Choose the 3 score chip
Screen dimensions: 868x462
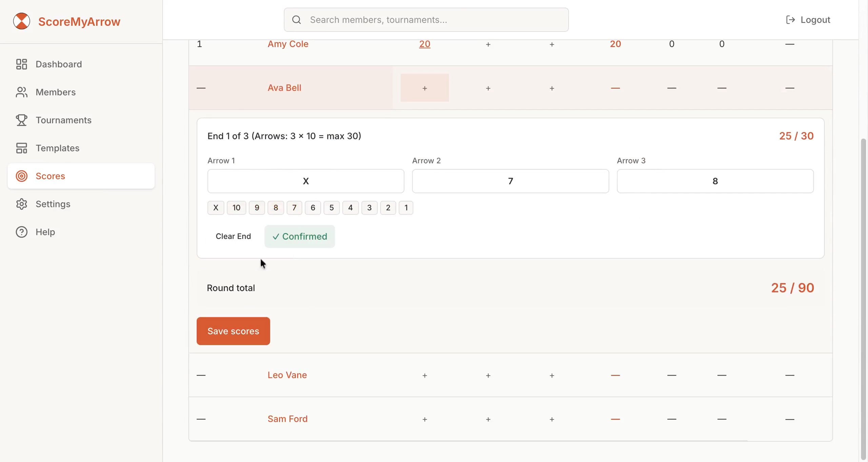click(x=369, y=208)
